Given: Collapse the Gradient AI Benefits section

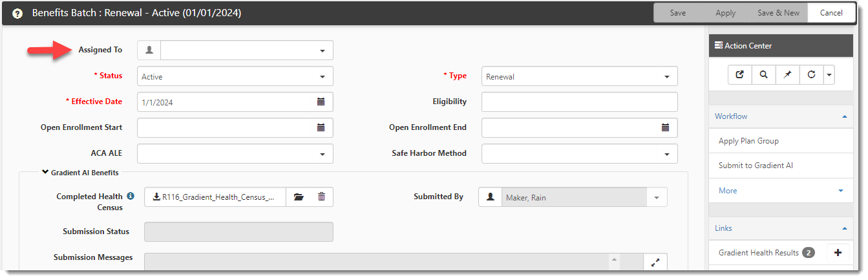Looking at the screenshot, I should (45, 172).
